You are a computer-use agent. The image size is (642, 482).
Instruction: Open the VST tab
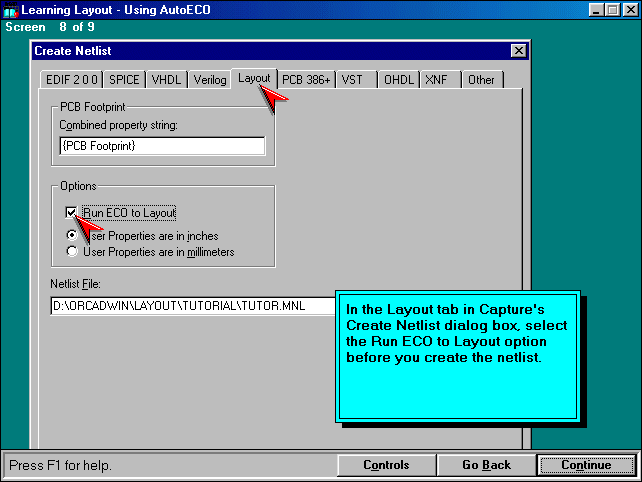point(352,80)
